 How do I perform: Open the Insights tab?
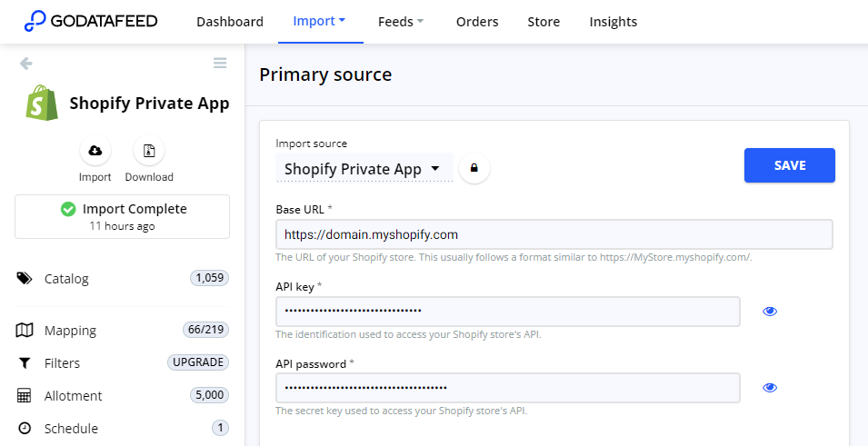tap(613, 22)
